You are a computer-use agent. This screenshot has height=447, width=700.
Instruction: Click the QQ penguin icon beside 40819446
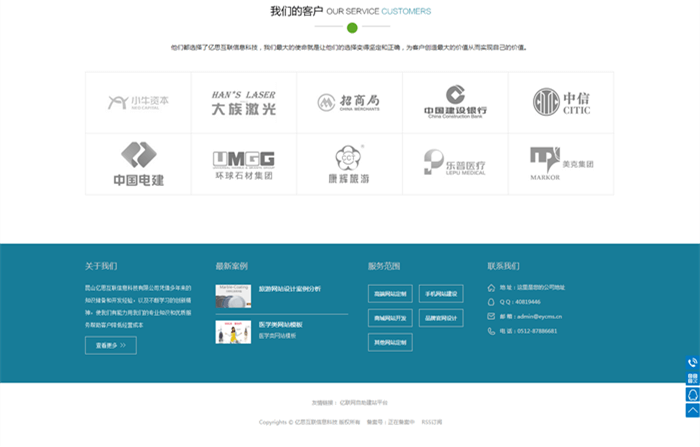tap(491, 302)
